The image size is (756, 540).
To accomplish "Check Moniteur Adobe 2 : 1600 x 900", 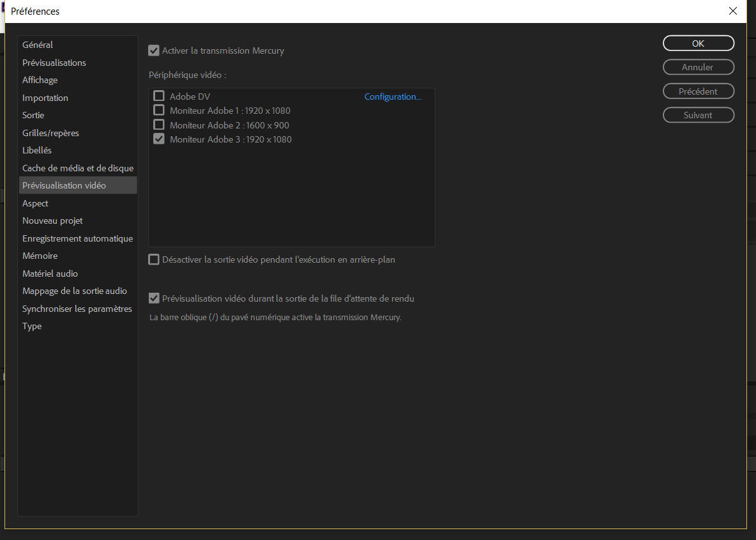I will 158,125.
